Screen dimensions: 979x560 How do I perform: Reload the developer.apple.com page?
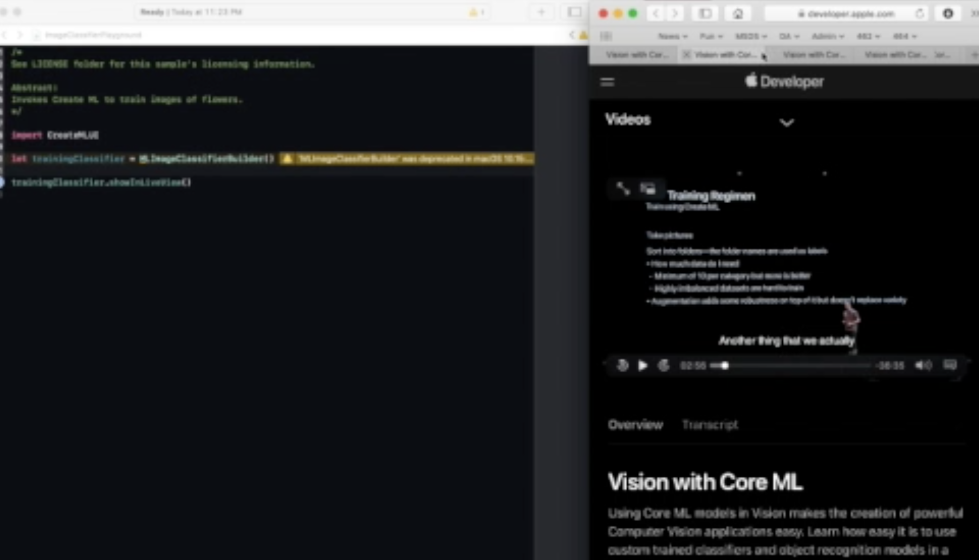tap(920, 14)
